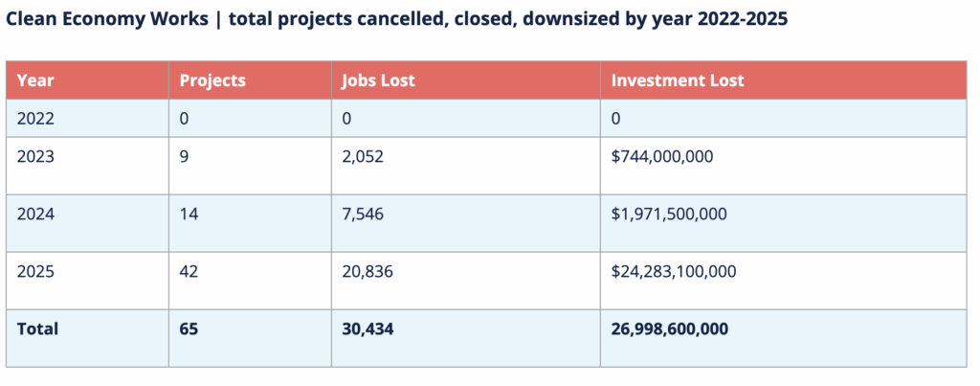The image size is (980, 386).
Task: Select the 26,998,600,000 total investment cell
Action: (x=670, y=329)
